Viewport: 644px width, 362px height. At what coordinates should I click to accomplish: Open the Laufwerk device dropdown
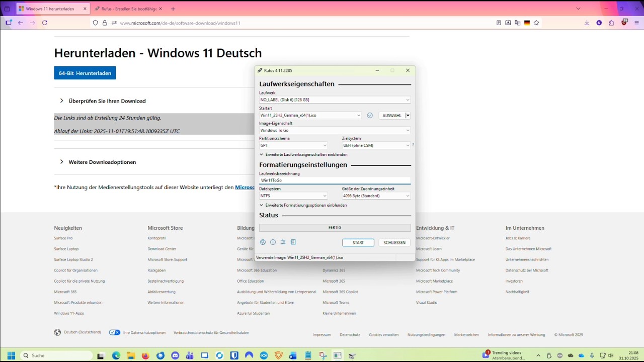[335, 100]
